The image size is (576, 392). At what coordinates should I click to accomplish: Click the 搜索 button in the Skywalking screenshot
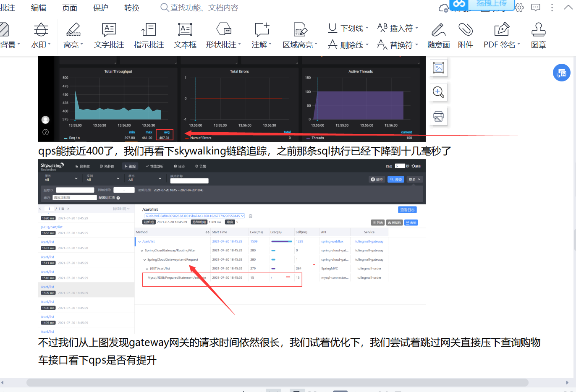click(x=395, y=179)
